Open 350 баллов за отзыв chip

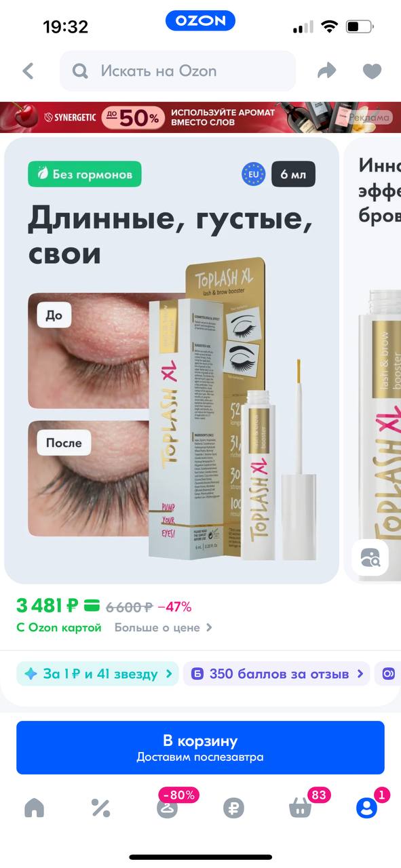coord(276,674)
